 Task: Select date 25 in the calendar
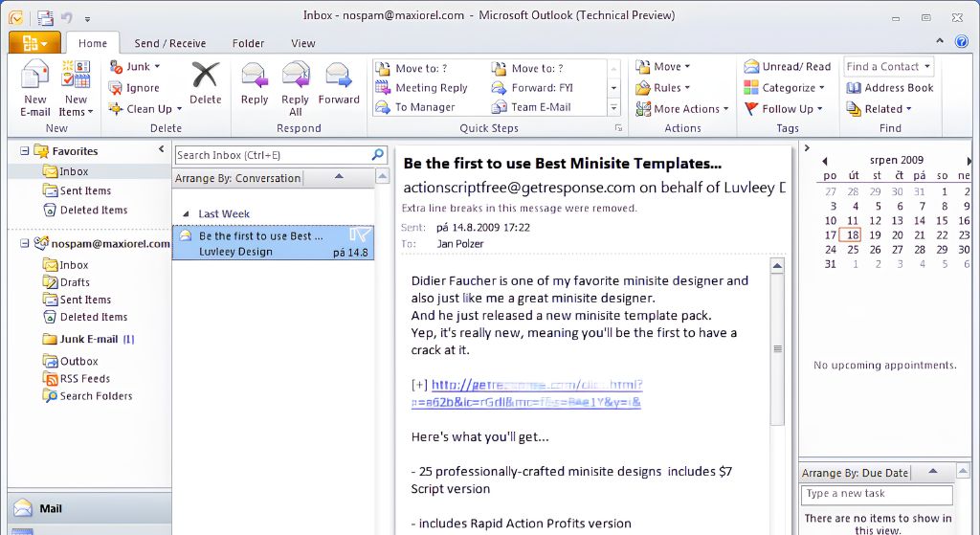pos(853,250)
